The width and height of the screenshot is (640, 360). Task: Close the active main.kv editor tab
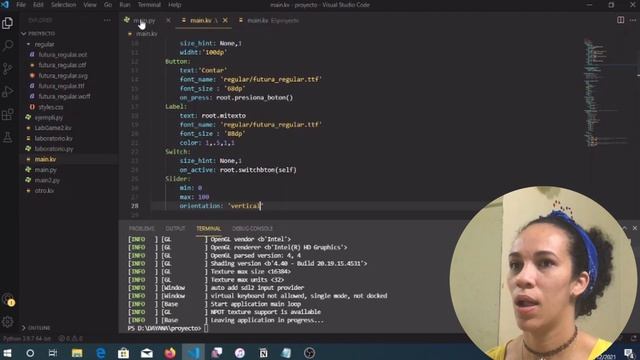click(x=225, y=20)
